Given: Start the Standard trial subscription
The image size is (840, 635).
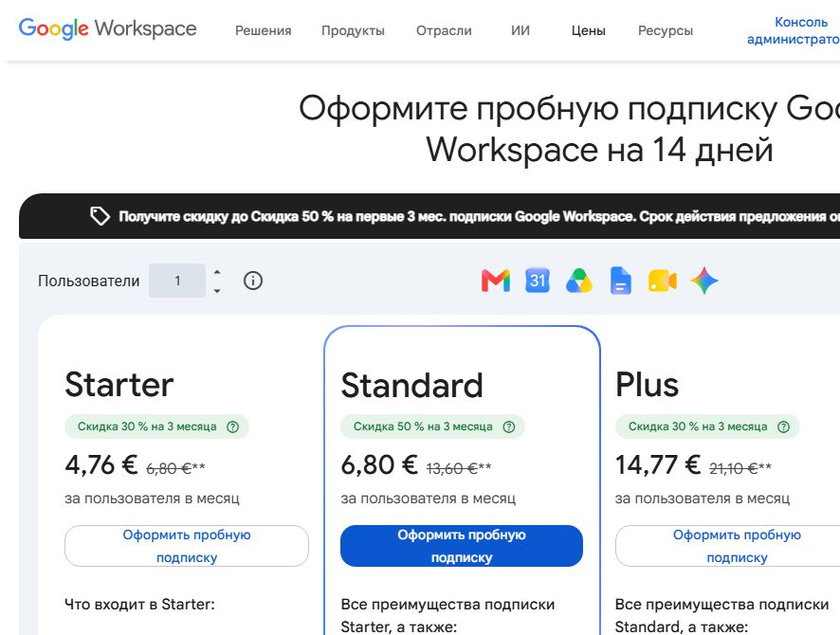Looking at the screenshot, I should (462, 546).
